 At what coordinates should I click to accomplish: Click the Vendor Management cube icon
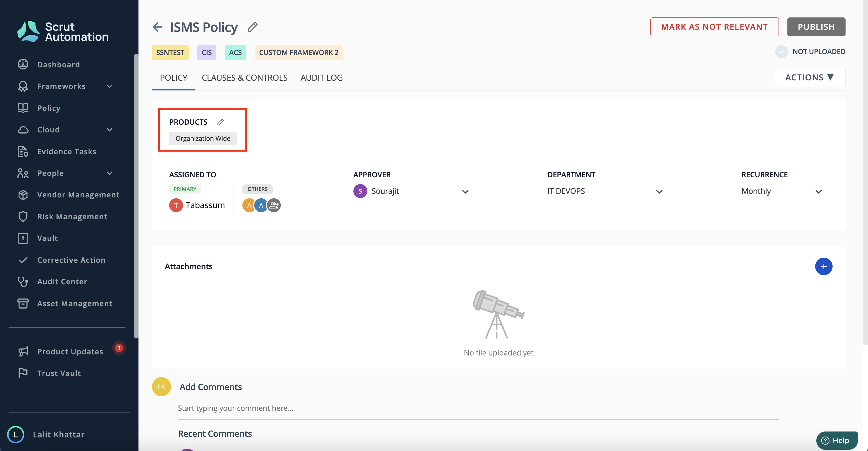tap(23, 195)
